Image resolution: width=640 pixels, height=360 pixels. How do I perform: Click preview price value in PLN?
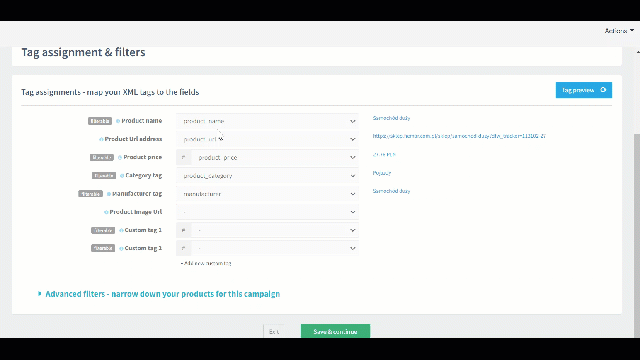pyautogui.click(x=384, y=155)
